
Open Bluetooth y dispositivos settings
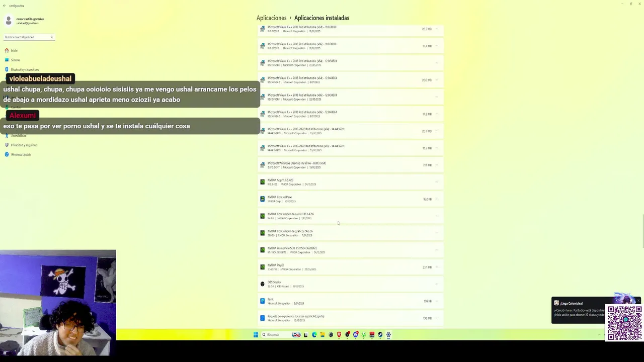[22, 69]
